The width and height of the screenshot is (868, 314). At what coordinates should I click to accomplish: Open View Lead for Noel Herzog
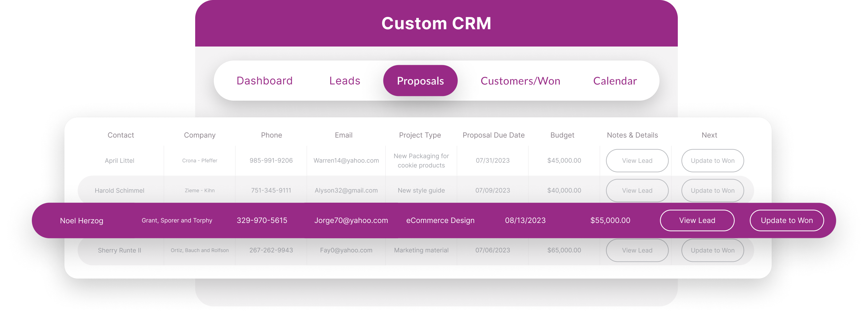click(697, 220)
